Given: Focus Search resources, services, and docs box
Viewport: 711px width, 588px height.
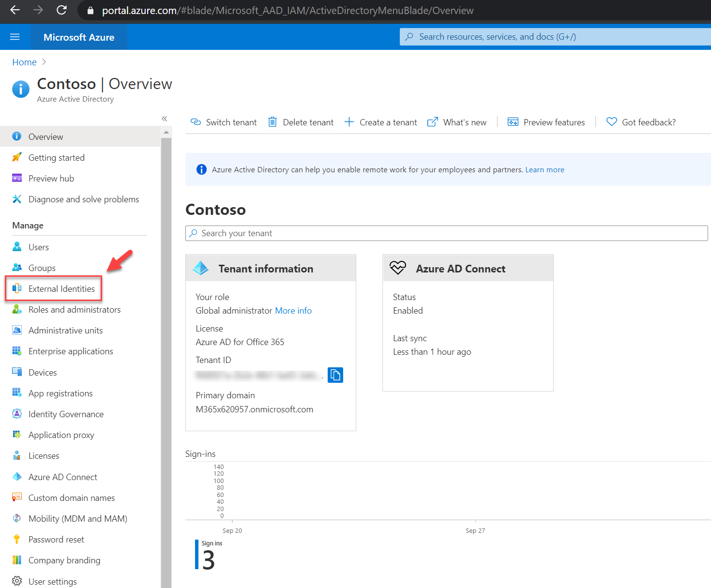Looking at the screenshot, I should click(x=555, y=37).
